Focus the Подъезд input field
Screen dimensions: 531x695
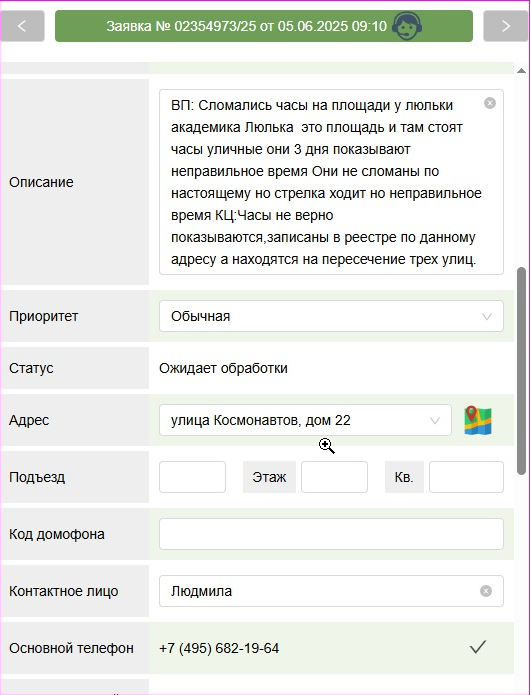coord(192,477)
